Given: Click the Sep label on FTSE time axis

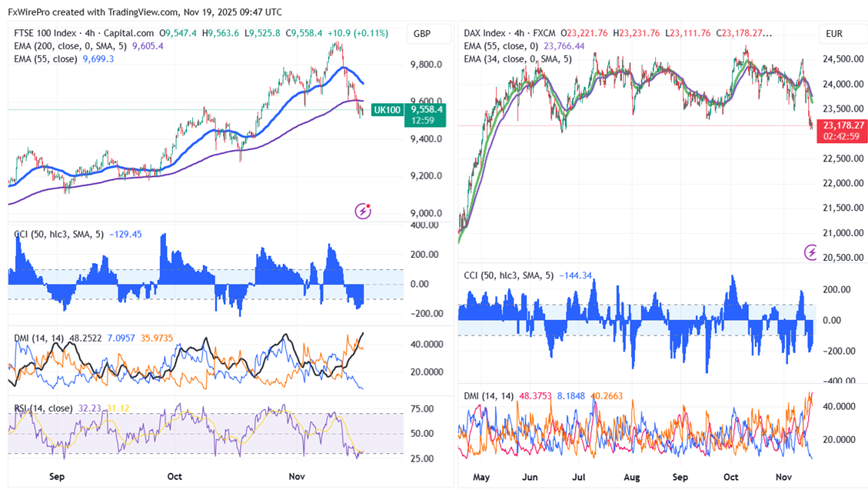Looking at the screenshot, I should coord(57,476).
